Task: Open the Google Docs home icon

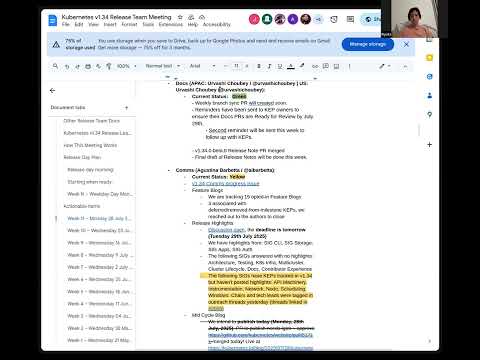Action: (53, 20)
